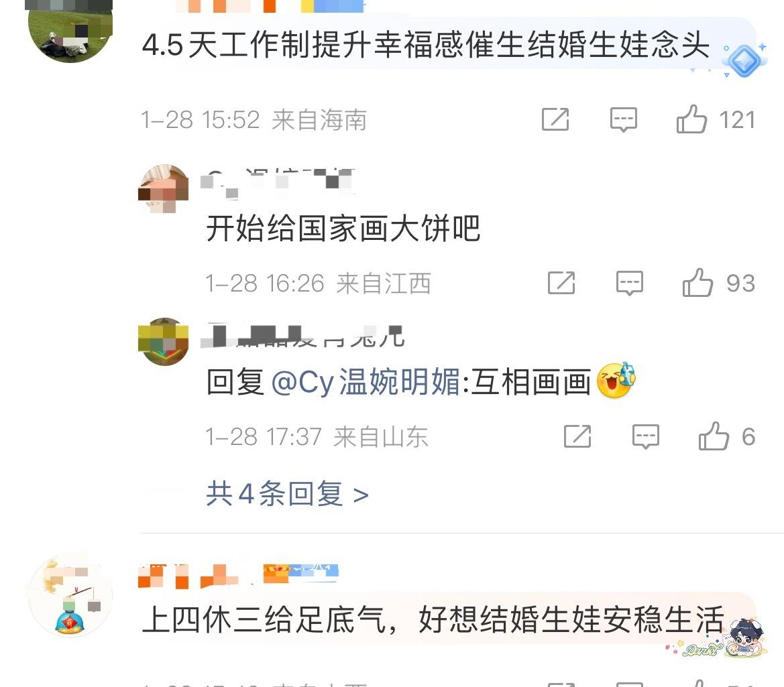Open reply box for the 海南 comment
The height and width of the screenshot is (687, 784).
point(624,120)
